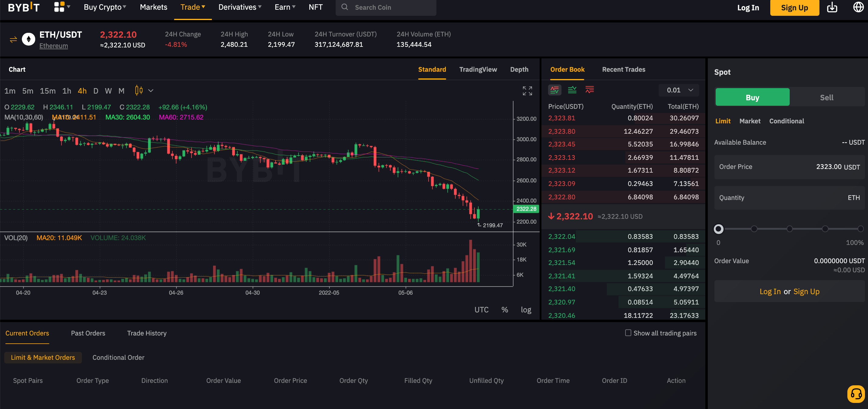Click the Bybit logo
Image resolution: width=868 pixels, height=409 pixels.
pyautogui.click(x=24, y=7)
